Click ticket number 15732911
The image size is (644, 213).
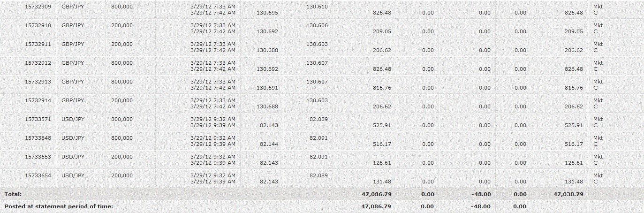click(x=38, y=44)
